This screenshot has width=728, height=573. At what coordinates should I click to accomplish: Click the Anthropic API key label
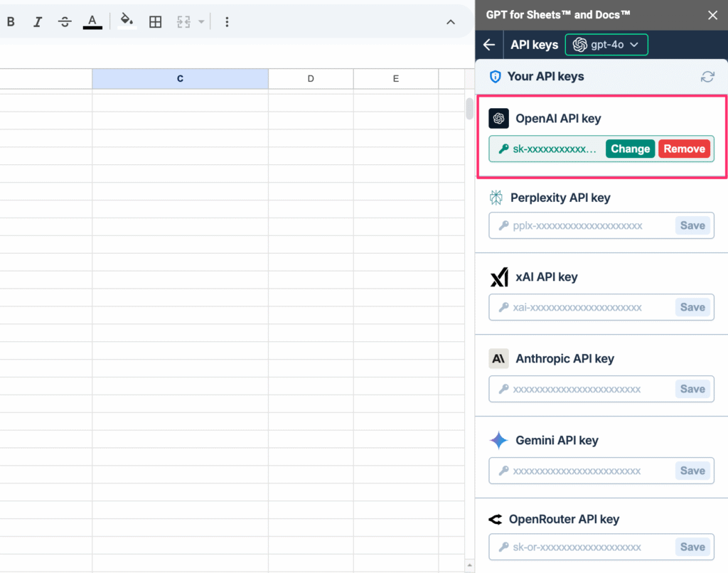click(x=565, y=359)
